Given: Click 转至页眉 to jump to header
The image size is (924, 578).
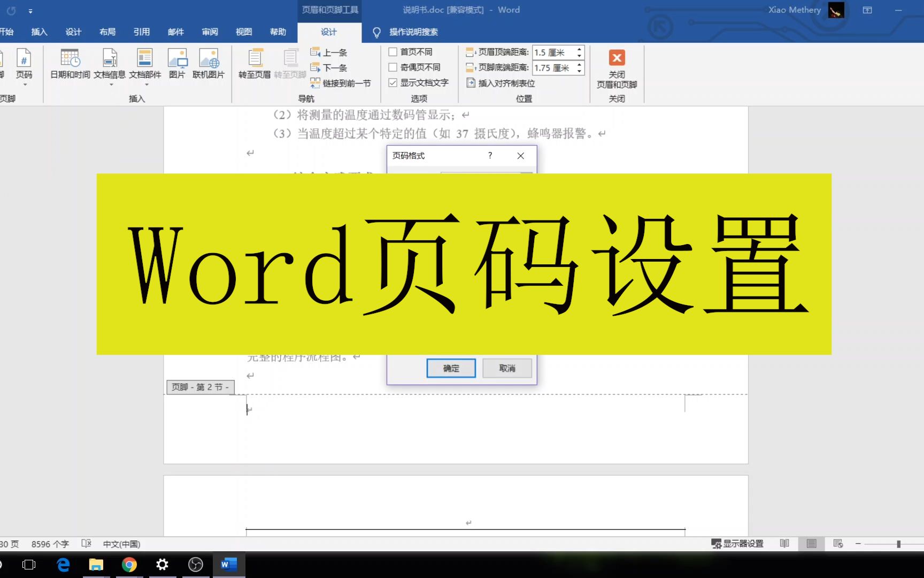Looking at the screenshot, I should point(255,64).
